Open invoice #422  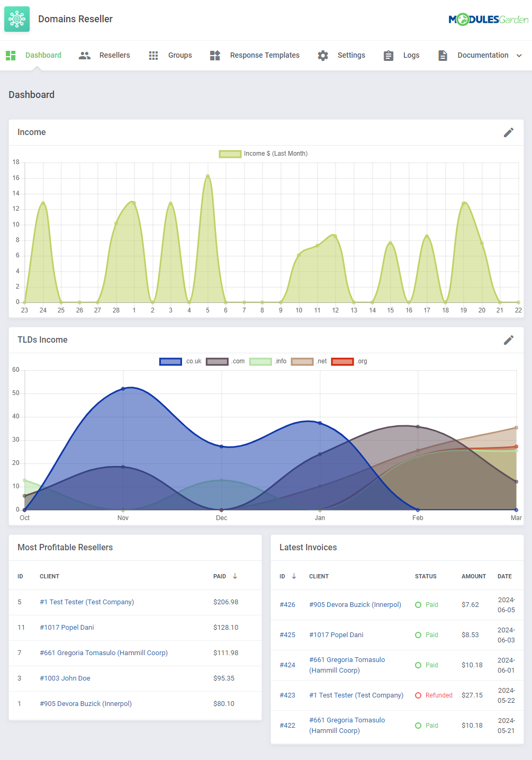pos(287,726)
